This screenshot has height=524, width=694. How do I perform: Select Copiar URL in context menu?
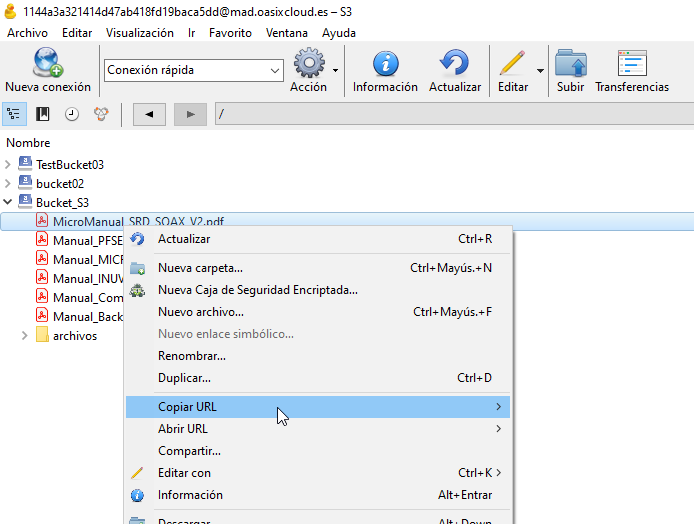(187, 407)
